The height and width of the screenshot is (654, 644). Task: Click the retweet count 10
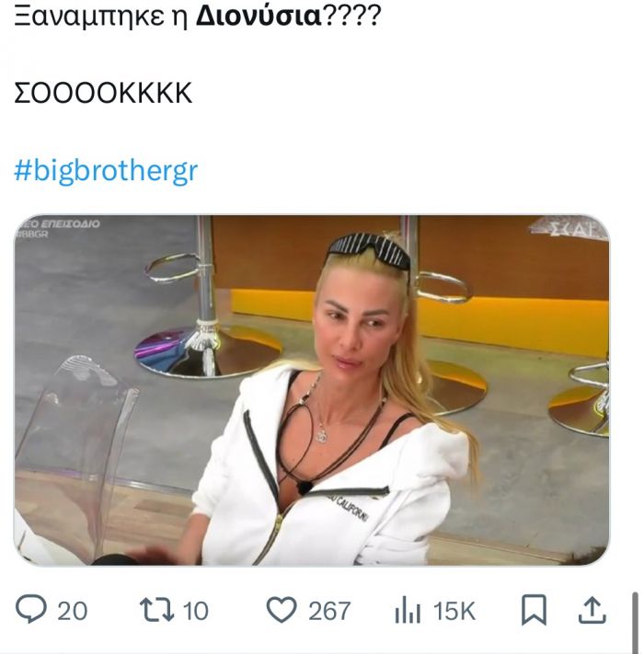tap(195, 611)
